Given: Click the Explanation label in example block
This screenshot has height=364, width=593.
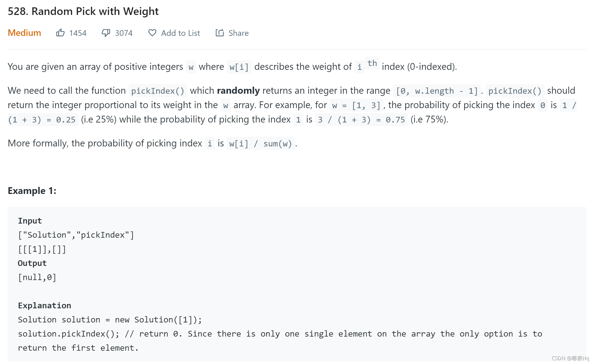Looking at the screenshot, I should (45, 305).
